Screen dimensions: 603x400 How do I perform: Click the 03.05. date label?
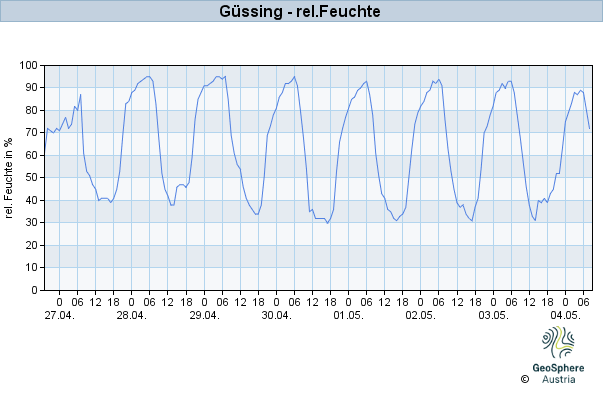[x=493, y=315]
